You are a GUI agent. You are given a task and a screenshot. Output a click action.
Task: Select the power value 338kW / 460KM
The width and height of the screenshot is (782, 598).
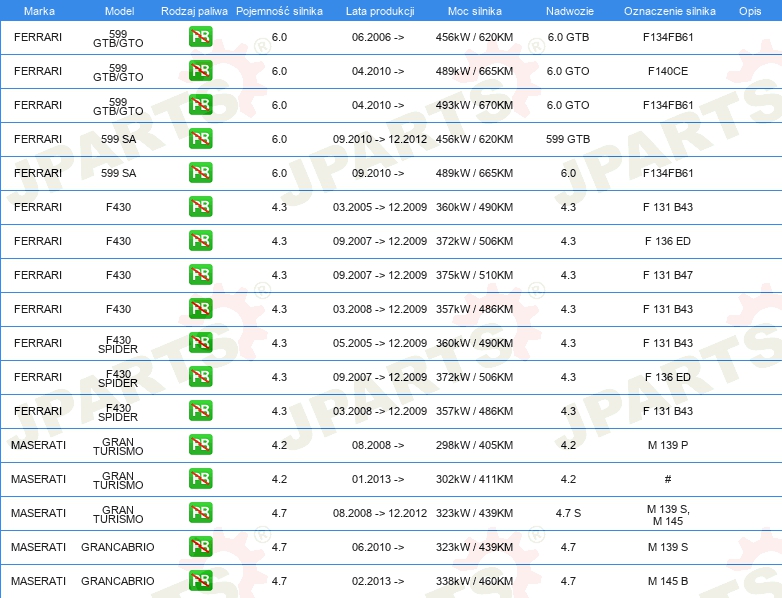pos(474,581)
